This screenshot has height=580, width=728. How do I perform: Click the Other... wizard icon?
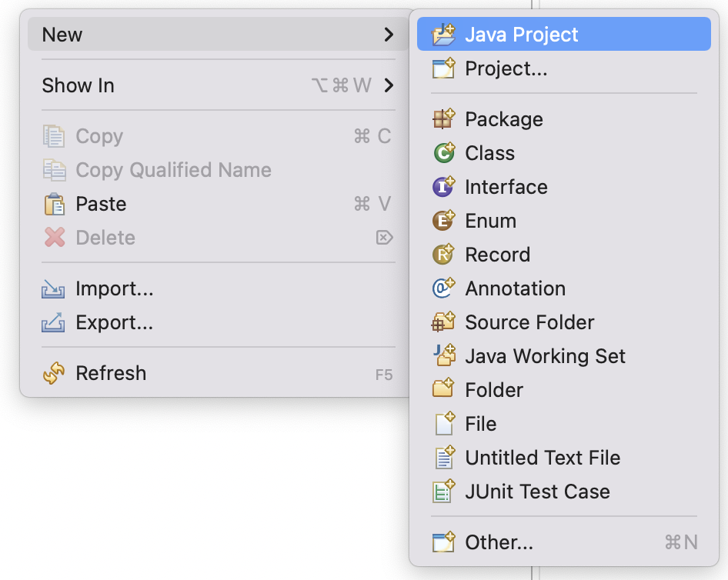(443, 542)
